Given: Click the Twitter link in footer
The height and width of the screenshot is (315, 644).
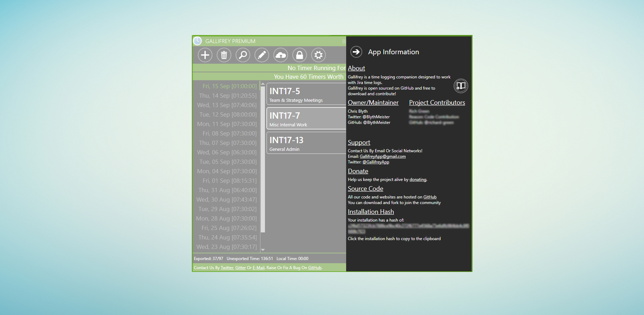Looking at the screenshot, I should (227, 268).
